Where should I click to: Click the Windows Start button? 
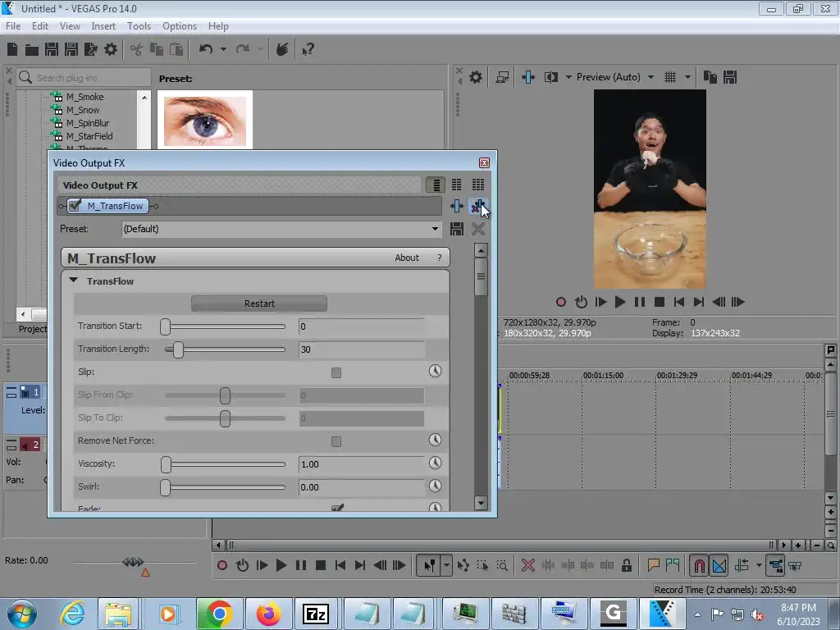[22, 614]
